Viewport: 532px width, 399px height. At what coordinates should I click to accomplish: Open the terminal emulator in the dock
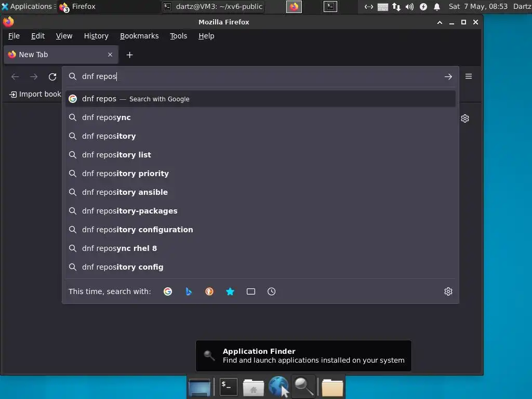pyautogui.click(x=229, y=387)
